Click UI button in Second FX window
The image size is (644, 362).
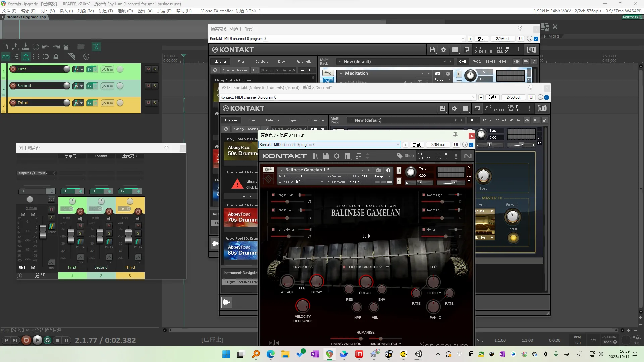(x=531, y=97)
